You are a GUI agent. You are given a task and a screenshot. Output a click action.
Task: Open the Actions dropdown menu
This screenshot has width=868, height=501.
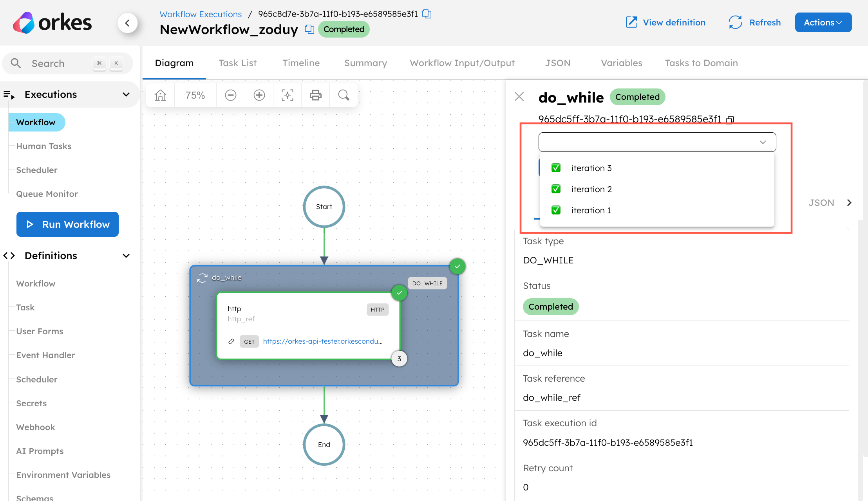click(x=823, y=22)
